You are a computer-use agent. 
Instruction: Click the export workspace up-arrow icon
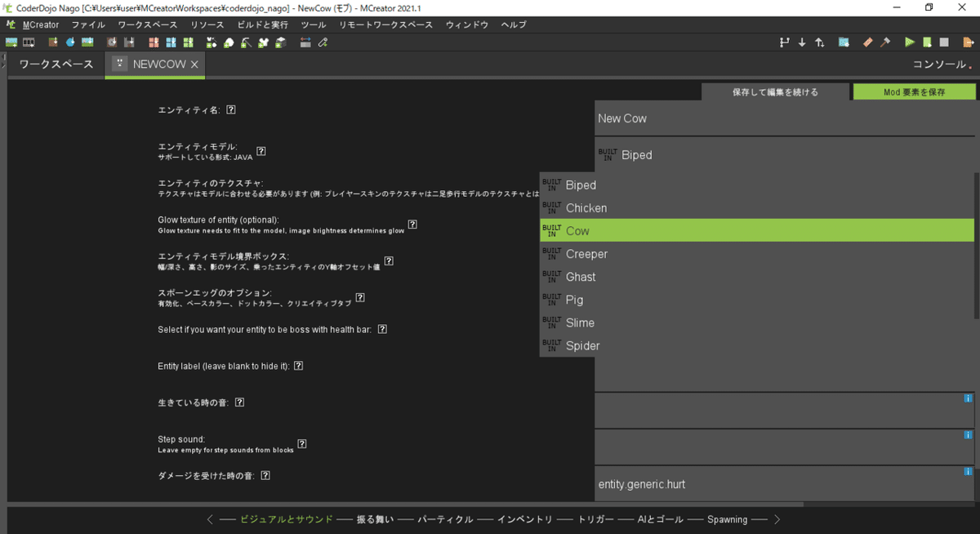coord(820,42)
